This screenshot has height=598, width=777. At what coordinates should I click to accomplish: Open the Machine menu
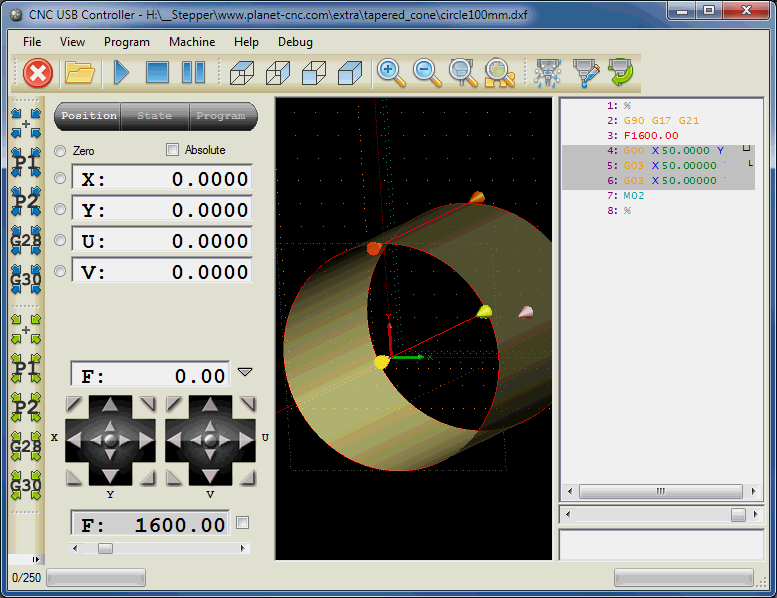click(192, 42)
